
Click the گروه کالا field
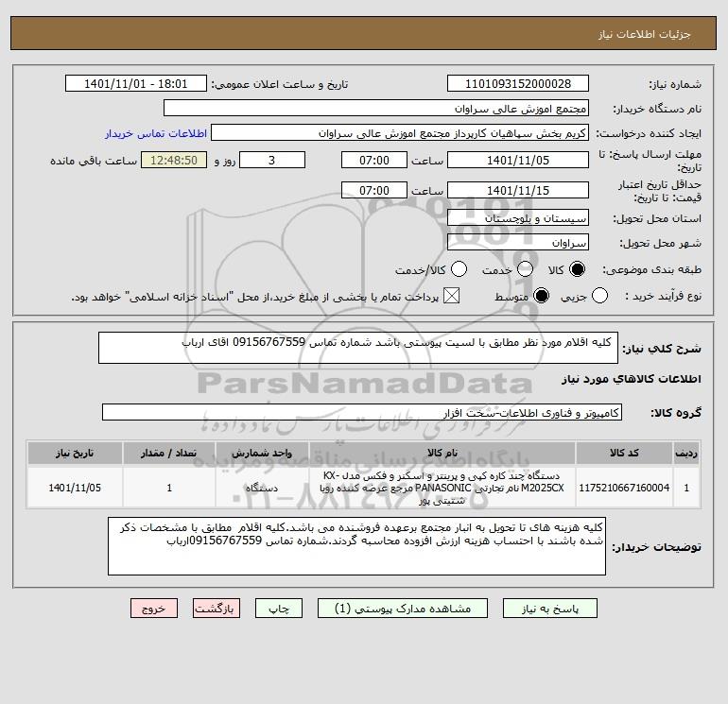(x=362, y=412)
